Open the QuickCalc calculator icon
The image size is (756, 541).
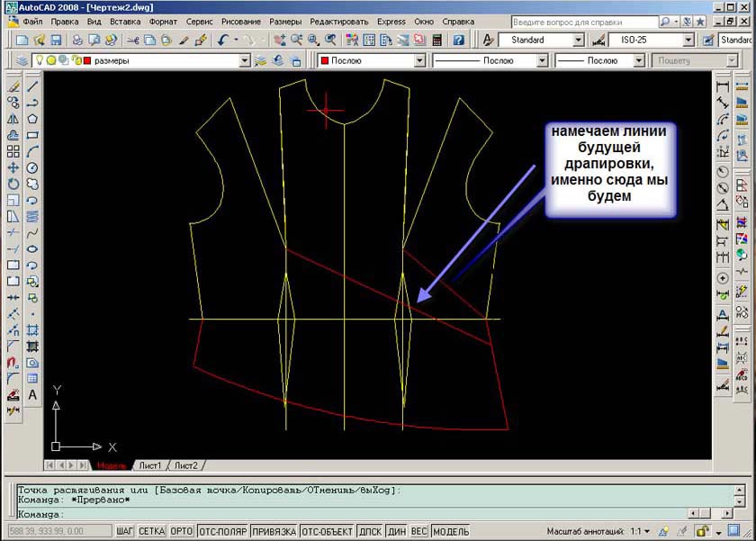437,41
